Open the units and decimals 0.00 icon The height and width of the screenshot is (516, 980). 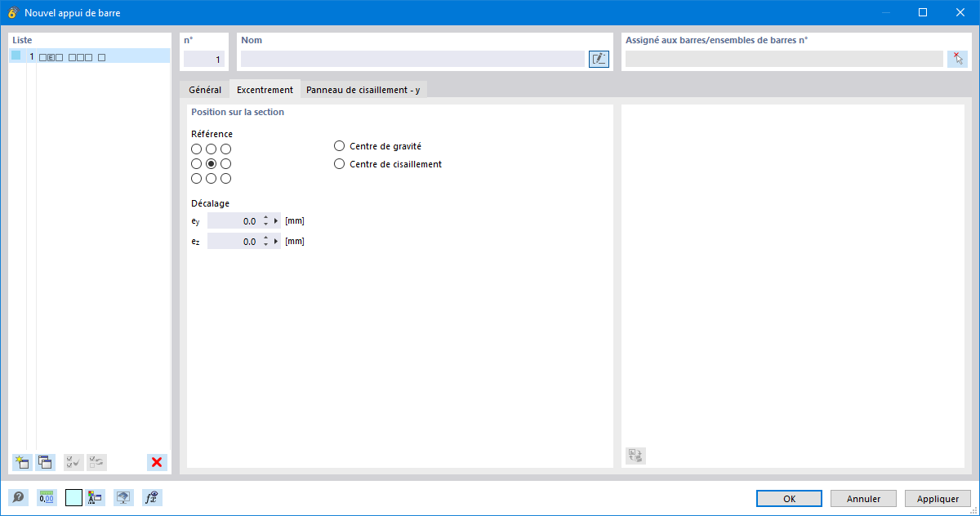(47, 497)
